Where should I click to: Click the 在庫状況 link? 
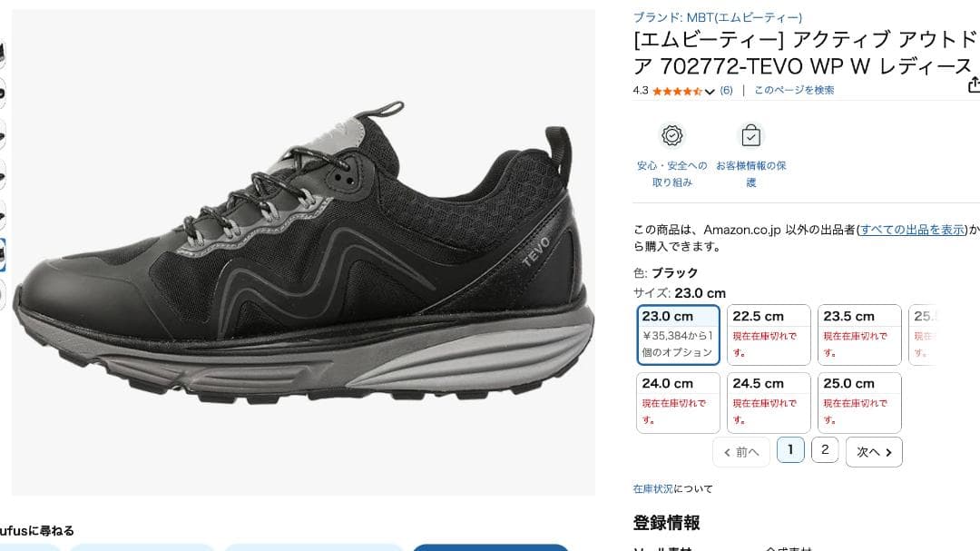[653, 488]
